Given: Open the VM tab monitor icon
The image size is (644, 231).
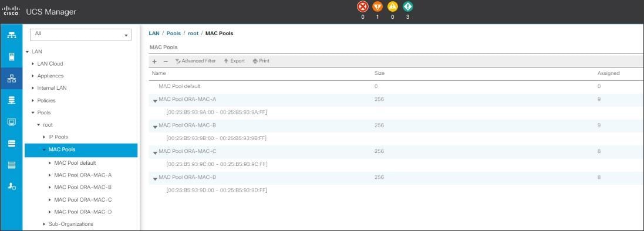Looking at the screenshot, I should point(12,122).
